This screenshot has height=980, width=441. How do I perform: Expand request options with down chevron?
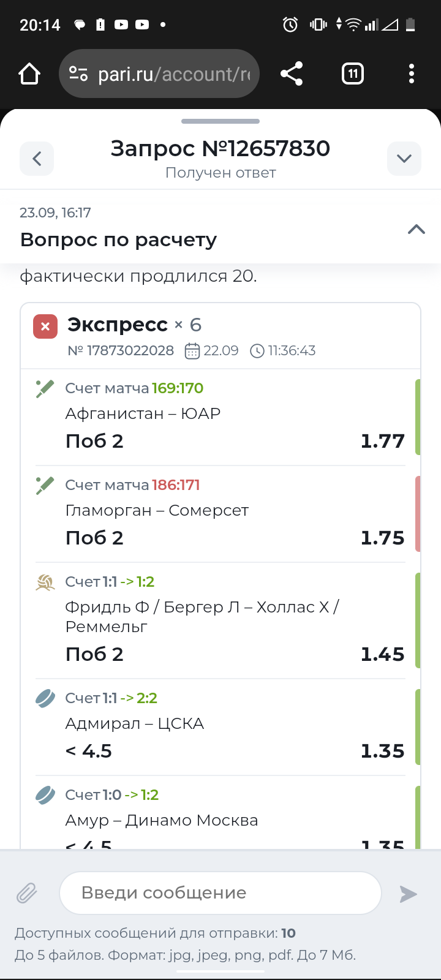(404, 159)
